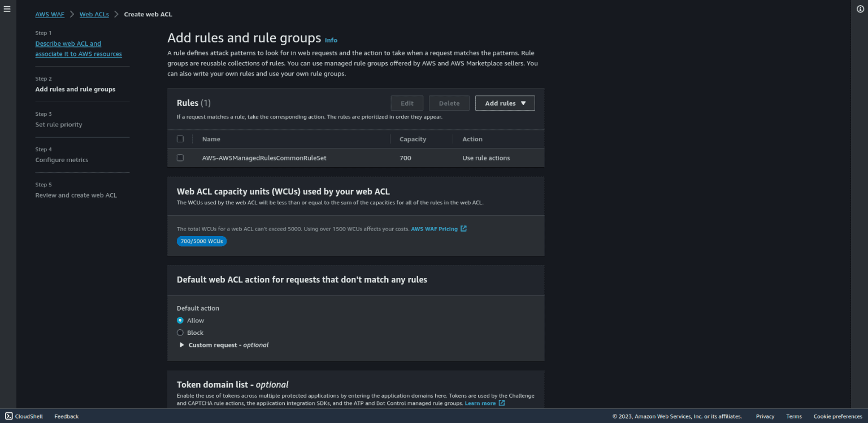Screen dimensions: 868x423
Task: Click the external link icon beside Learn more
Action: coord(502,403)
